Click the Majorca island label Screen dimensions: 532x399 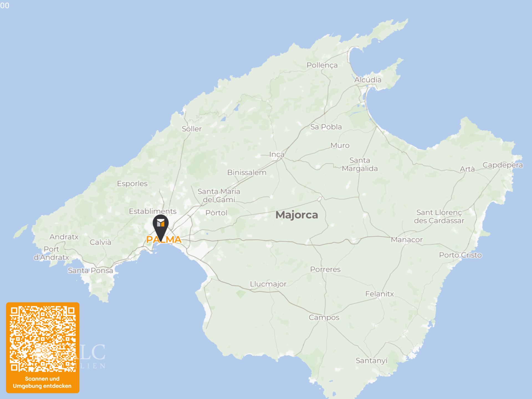click(x=296, y=215)
